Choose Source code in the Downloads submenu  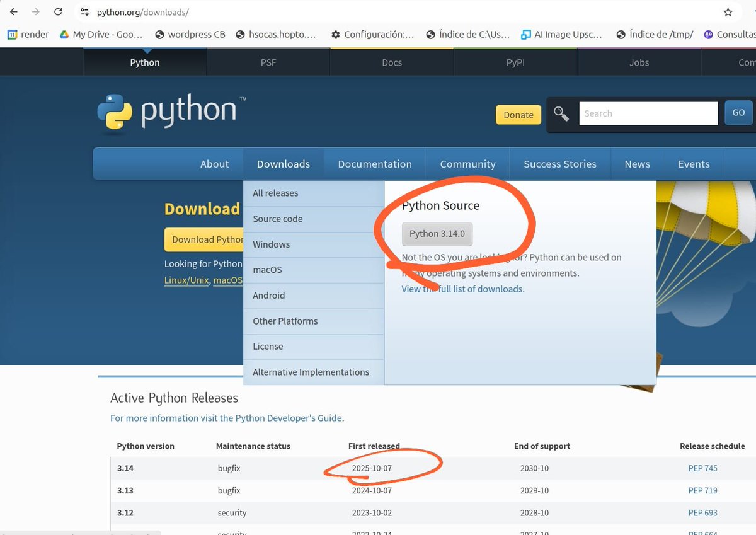click(x=314, y=219)
